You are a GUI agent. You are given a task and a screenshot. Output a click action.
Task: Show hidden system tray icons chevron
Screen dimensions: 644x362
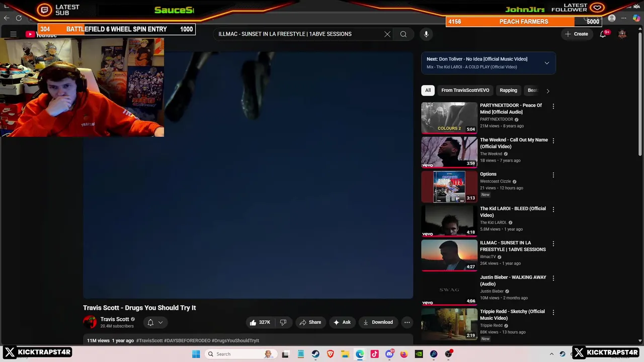point(551,354)
